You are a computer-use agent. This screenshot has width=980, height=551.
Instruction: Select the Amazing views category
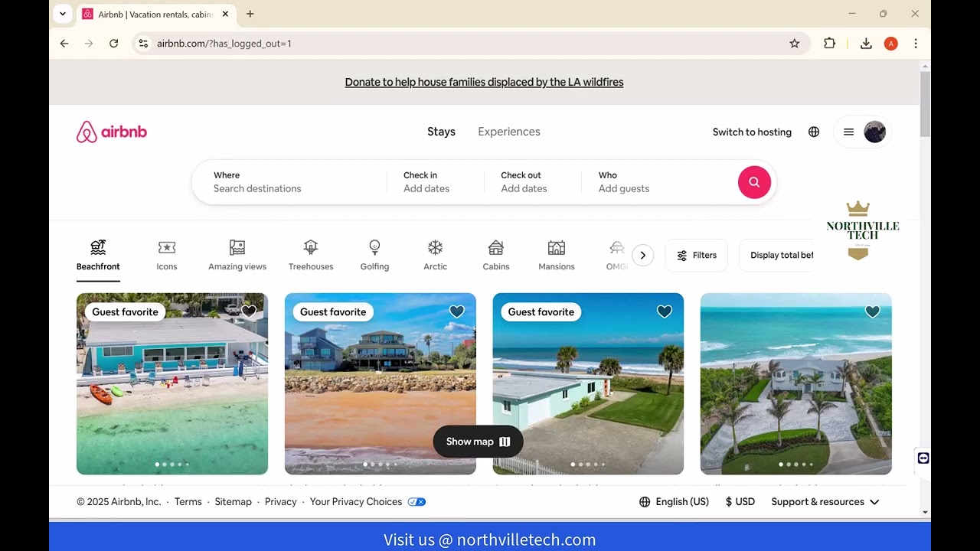coord(237,256)
